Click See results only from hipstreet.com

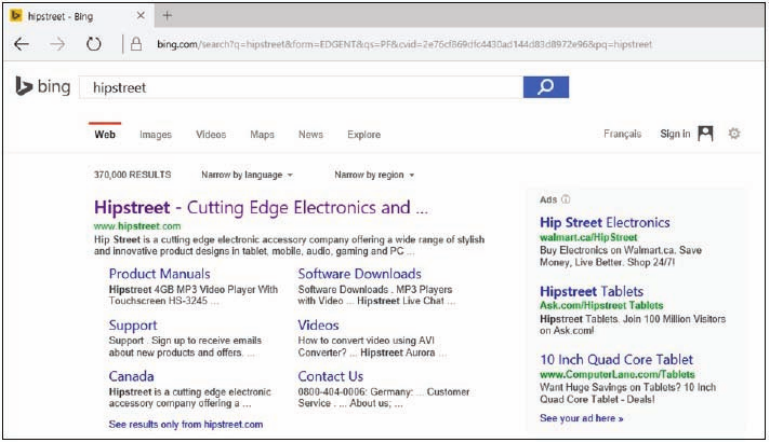[x=186, y=424]
